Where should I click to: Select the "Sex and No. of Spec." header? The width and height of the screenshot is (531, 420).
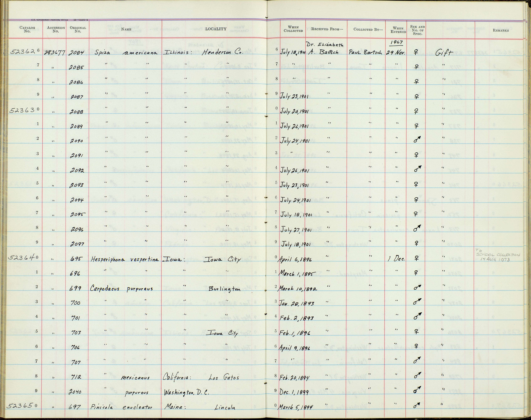(x=417, y=30)
